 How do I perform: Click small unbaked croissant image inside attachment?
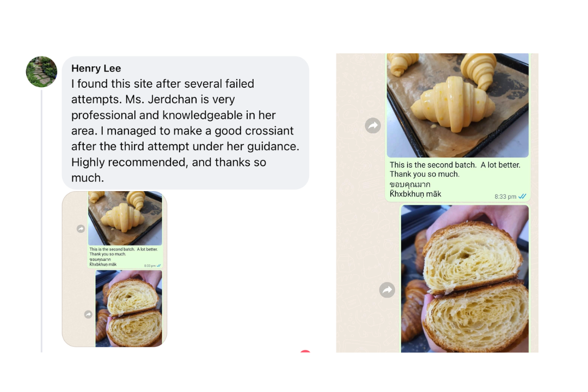pos(125,218)
